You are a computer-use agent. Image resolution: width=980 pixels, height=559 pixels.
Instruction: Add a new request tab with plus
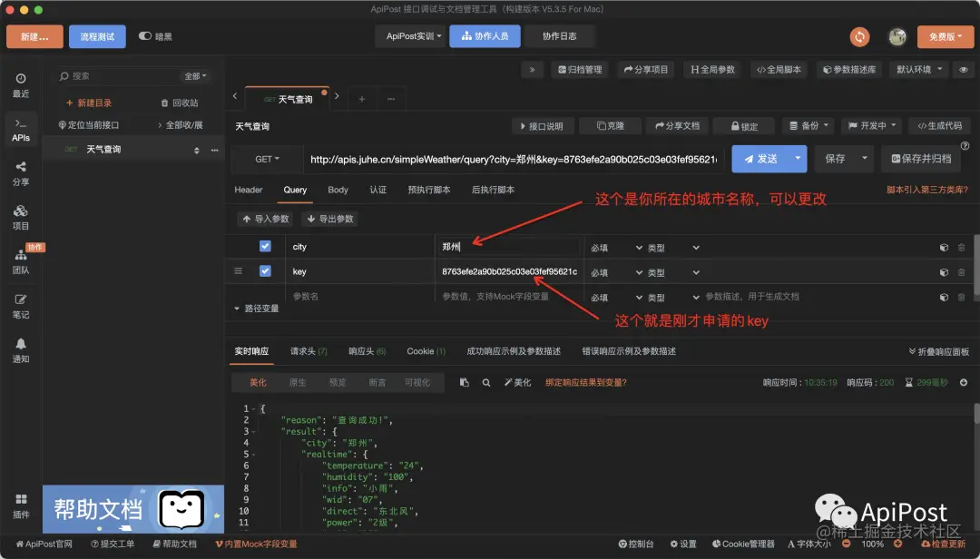coord(361,99)
